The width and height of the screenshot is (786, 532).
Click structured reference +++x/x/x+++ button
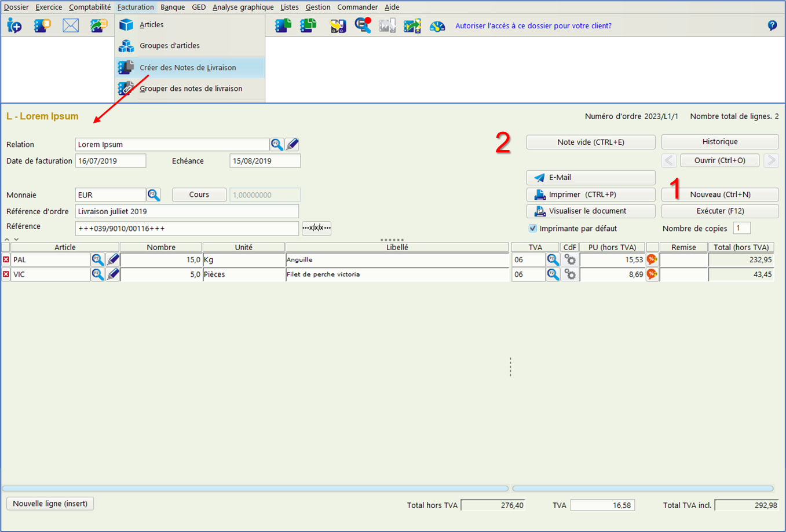pos(317,228)
